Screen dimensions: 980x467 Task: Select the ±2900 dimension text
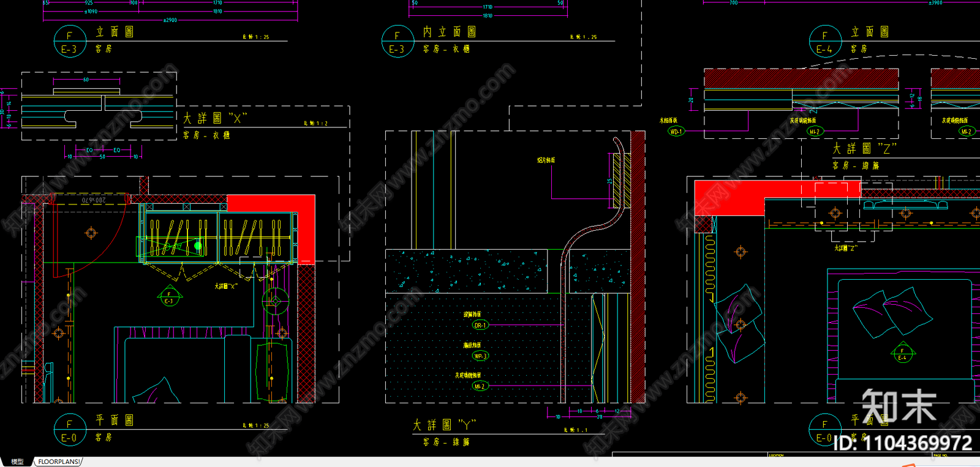click(x=170, y=20)
